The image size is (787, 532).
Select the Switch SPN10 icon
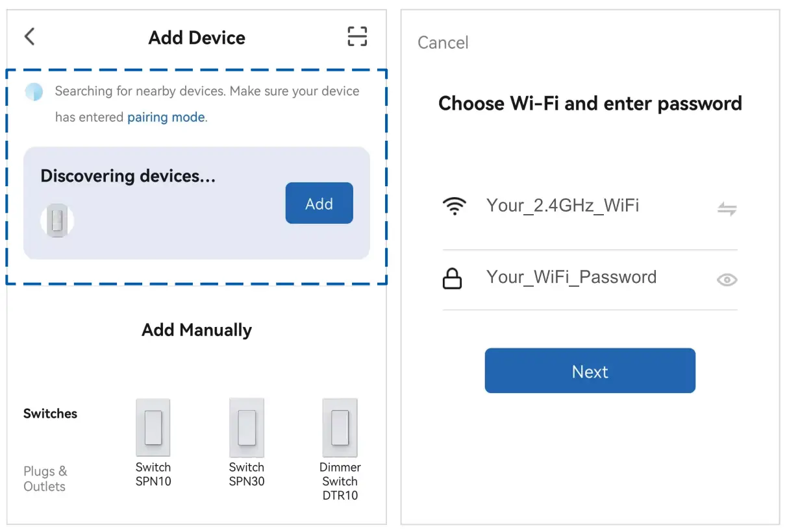click(x=153, y=428)
